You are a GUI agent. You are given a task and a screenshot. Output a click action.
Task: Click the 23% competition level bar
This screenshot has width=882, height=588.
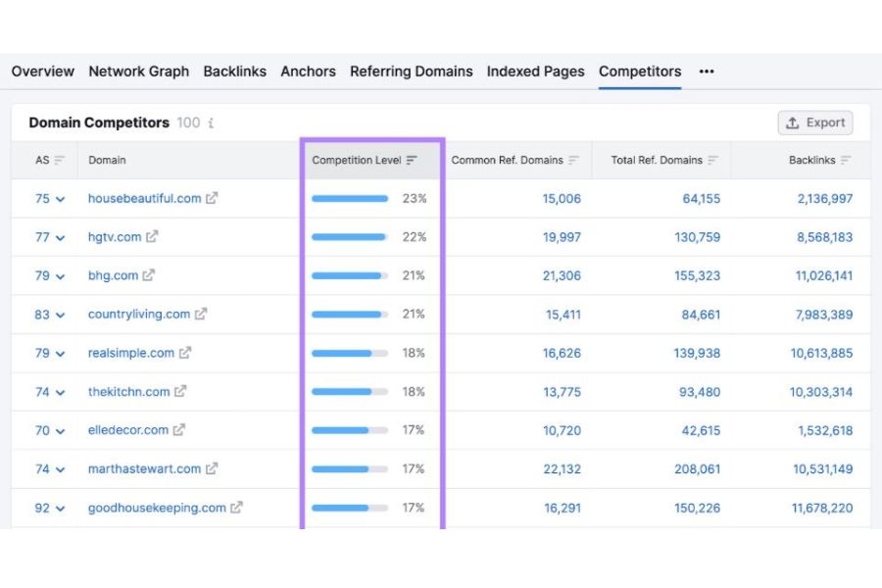[350, 199]
